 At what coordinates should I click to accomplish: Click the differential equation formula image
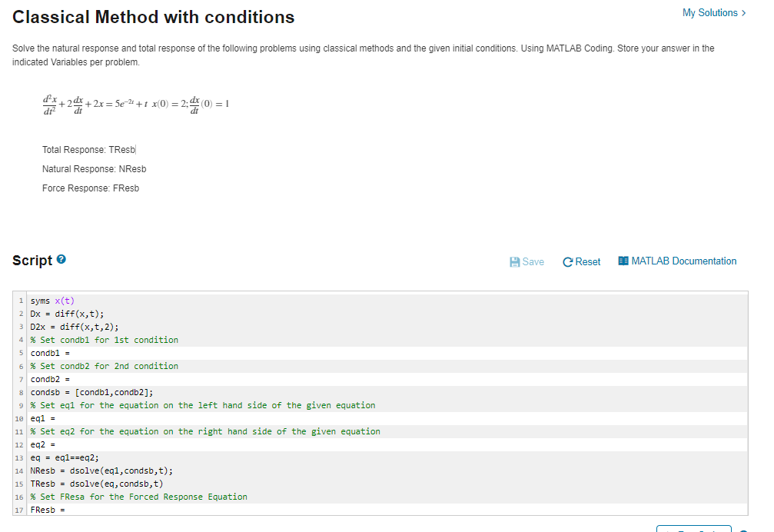coord(136,104)
